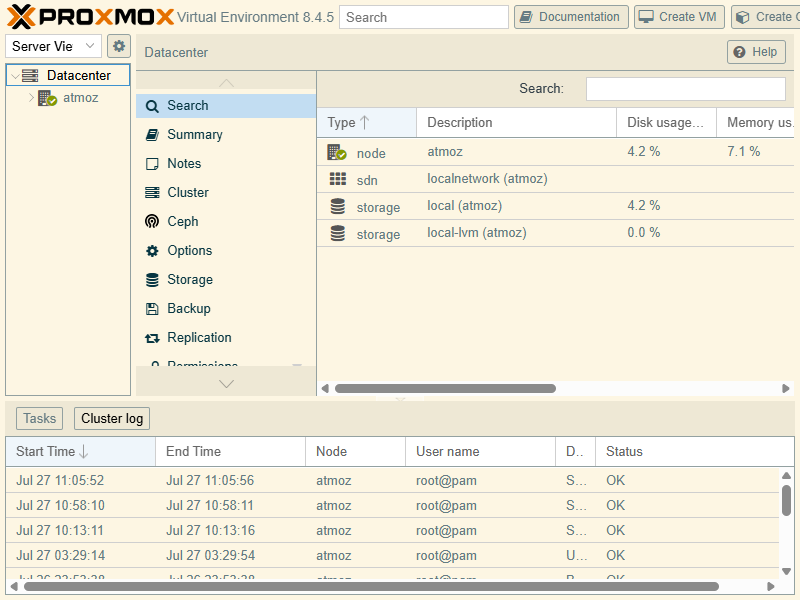800x600 pixels.
Task: Click the sdn grid icon in the localnetwork row
Action: coord(338,179)
